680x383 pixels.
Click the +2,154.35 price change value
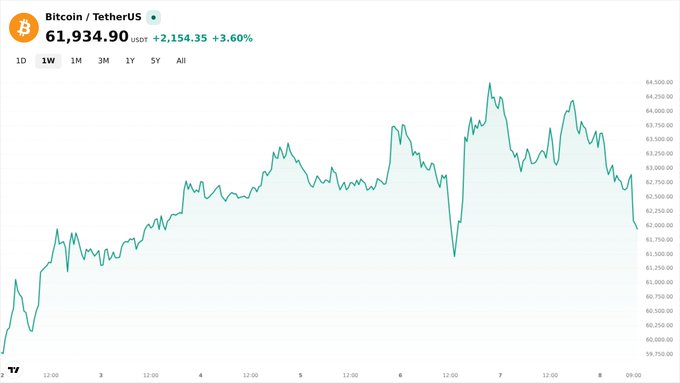pos(180,38)
